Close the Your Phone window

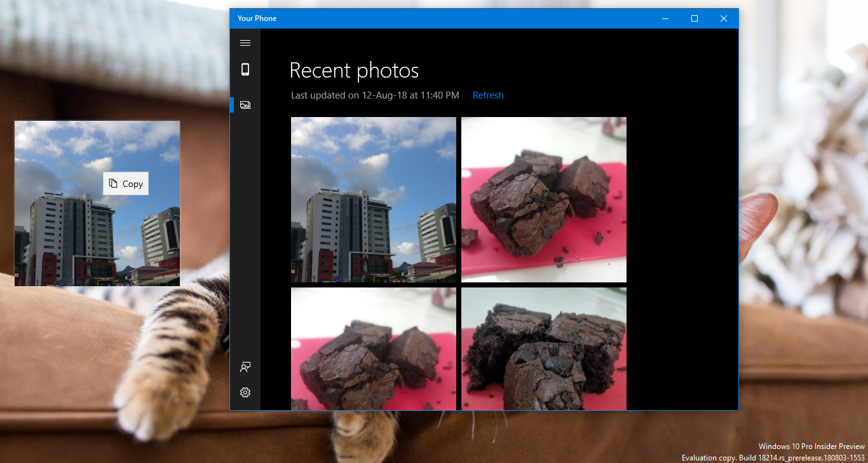pos(724,18)
